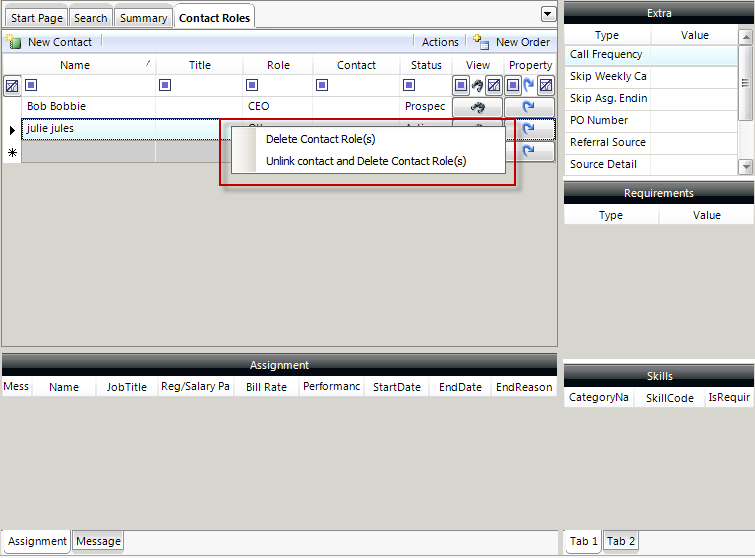Click julie jules name cell
The width and height of the screenshot is (755, 558).
pyautogui.click(x=89, y=129)
